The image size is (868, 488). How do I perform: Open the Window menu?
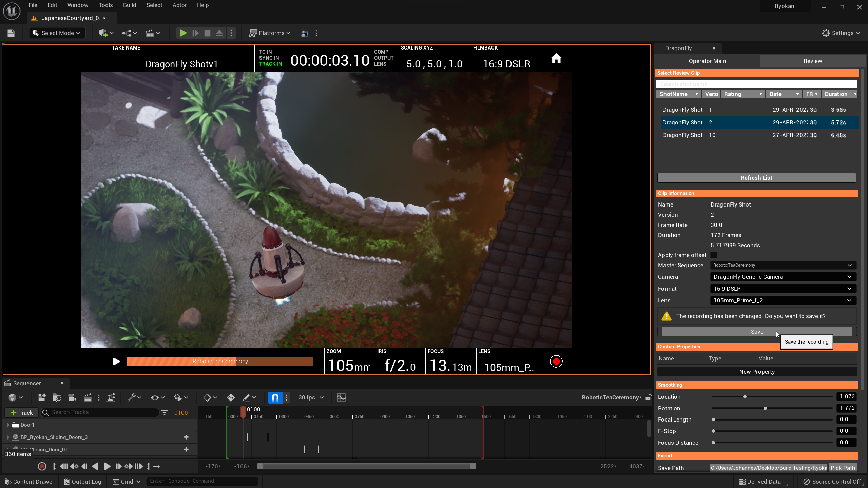click(x=78, y=5)
